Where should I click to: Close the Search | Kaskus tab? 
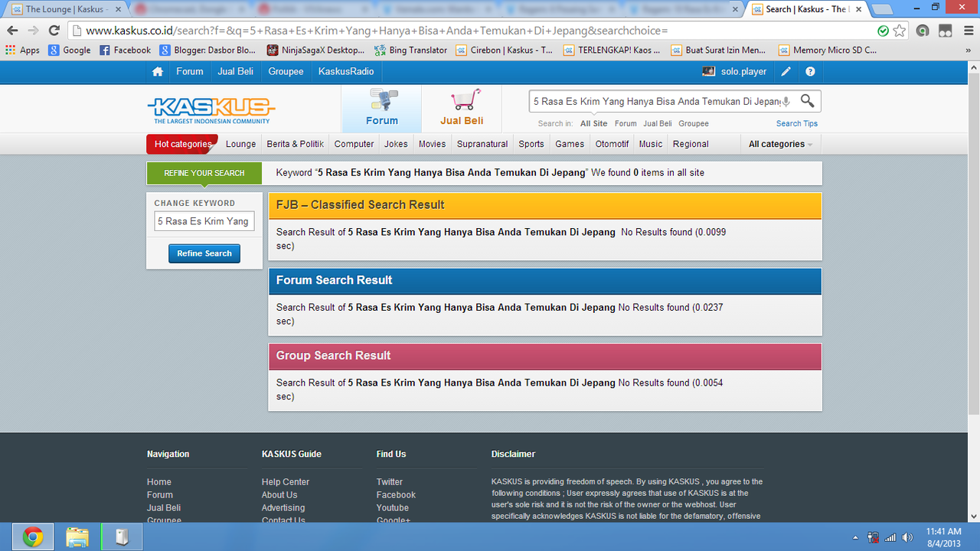coord(859,9)
